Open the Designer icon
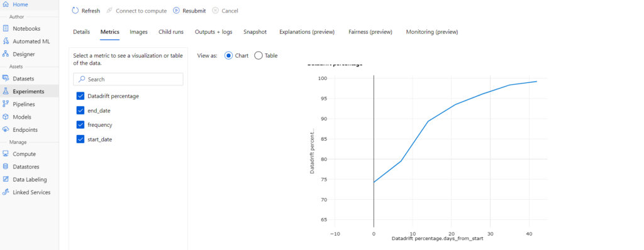Screen dimensions: 644x250 pos(6,54)
